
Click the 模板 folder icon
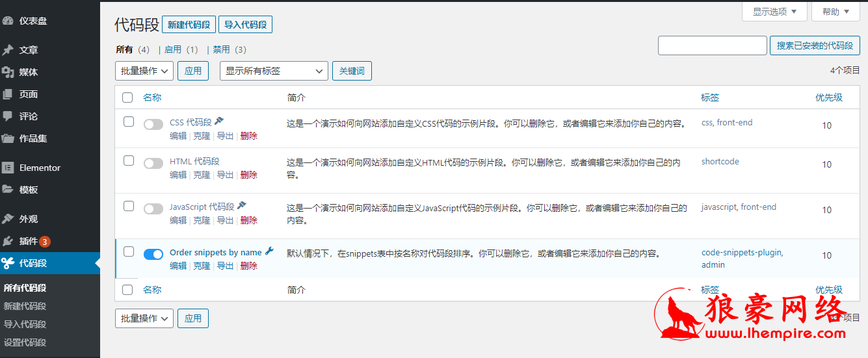8,190
